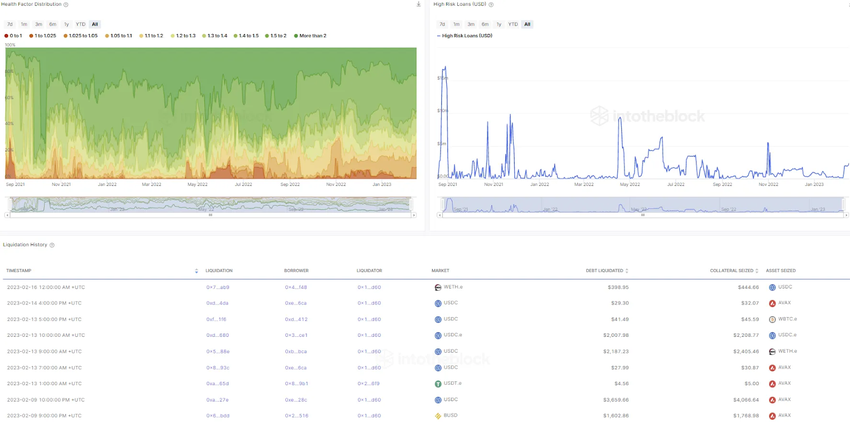
Task: Open info icon next to High Risk Loans (USD)
Action: click(491, 4)
